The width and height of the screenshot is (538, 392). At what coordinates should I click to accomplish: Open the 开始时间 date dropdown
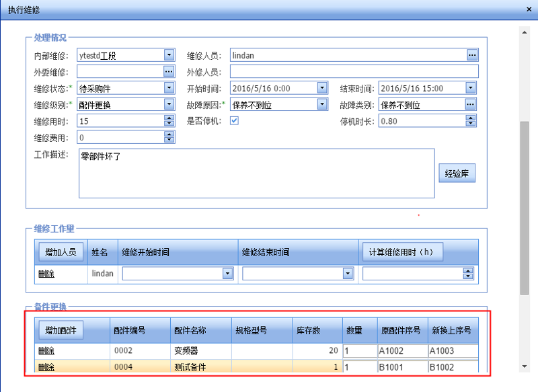click(322, 88)
